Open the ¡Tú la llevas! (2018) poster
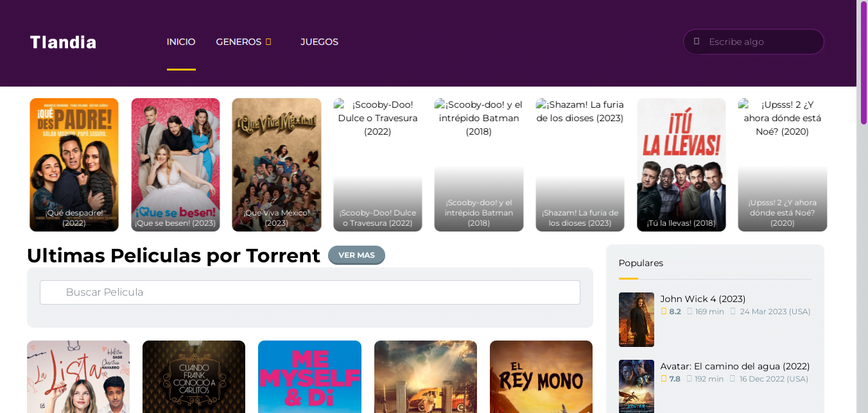868x413 pixels. (x=681, y=165)
